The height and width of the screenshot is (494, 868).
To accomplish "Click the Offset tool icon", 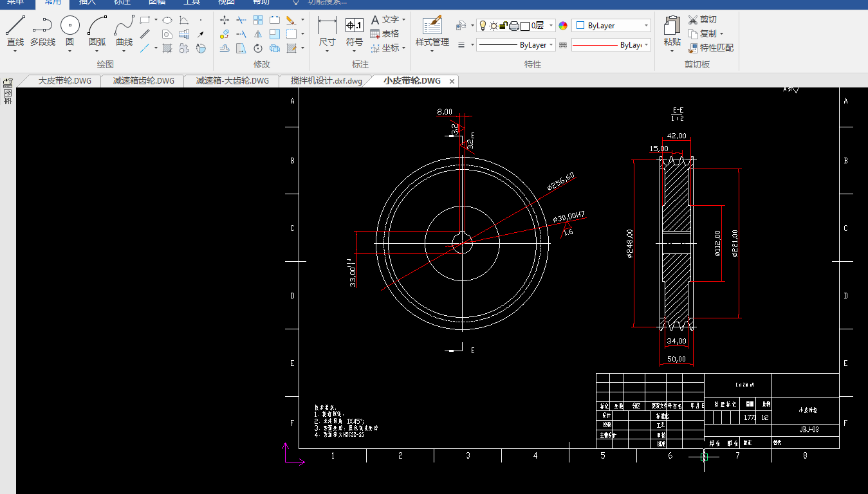I will [x=225, y=48].
